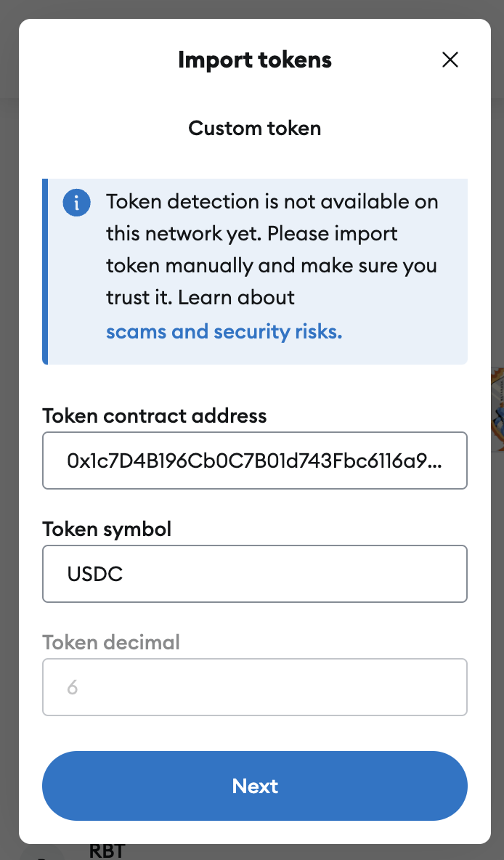Click the grayed Token decimal label
This screenshot has width=504, height=860.
[111, 642]
